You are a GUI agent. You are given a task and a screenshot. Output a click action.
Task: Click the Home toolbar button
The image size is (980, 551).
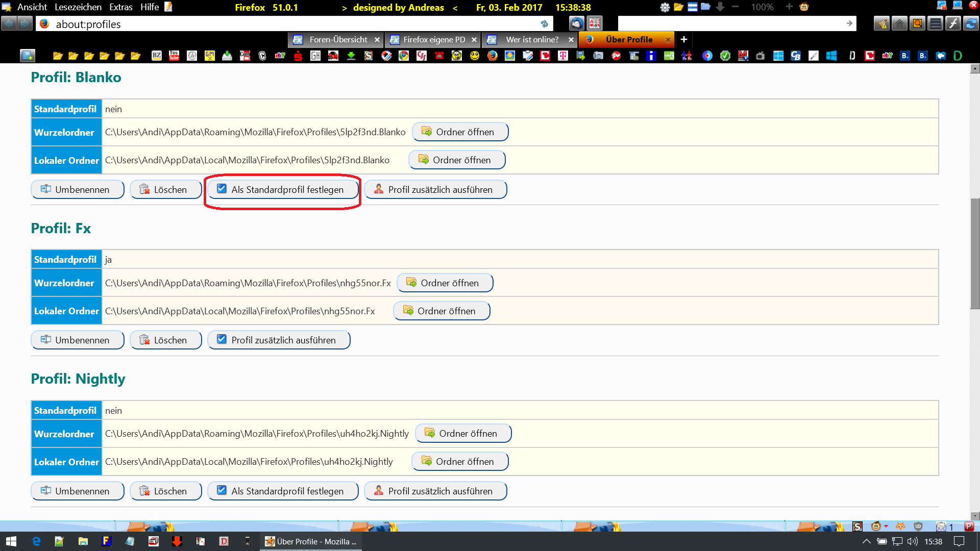click(x=899, y=23)
